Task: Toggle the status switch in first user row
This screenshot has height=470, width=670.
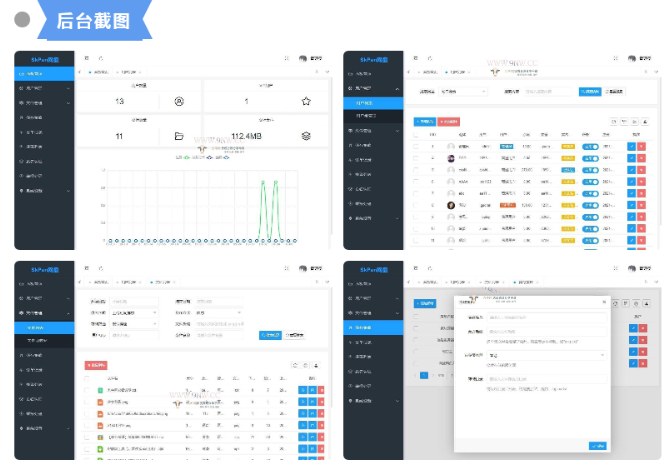Action: pyautogui.click(x=590, y=146)
